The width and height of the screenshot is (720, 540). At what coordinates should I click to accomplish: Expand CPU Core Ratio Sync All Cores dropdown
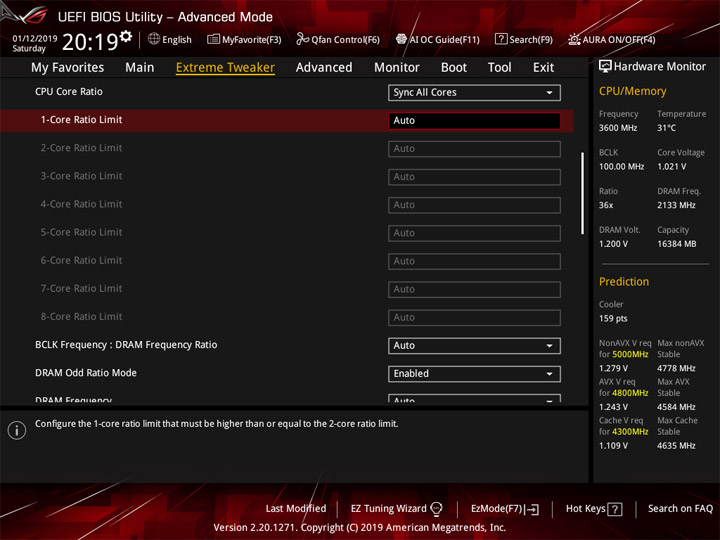[x=474, y=92]
